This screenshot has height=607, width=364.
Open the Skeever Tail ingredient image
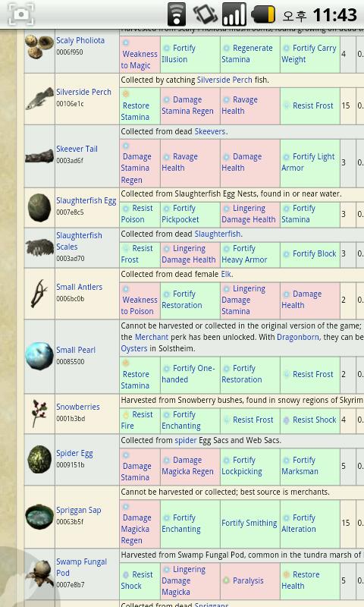[x=39, y=156]
